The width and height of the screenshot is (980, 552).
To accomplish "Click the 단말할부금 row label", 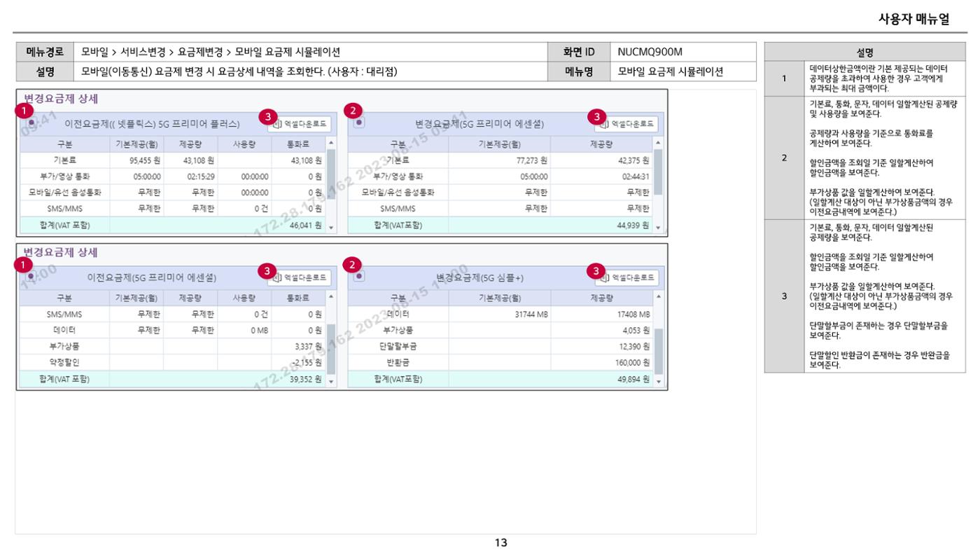I will point(398,347).
